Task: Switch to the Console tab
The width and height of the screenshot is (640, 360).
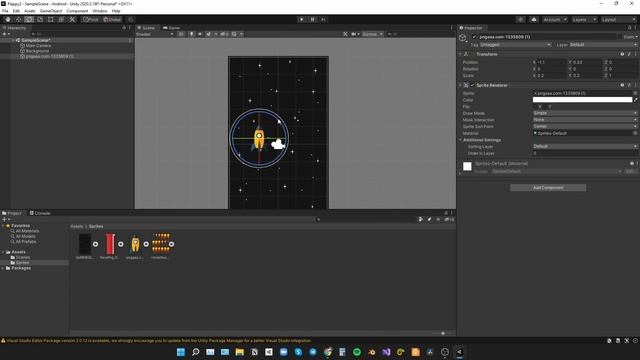Action: coord(40,213)
